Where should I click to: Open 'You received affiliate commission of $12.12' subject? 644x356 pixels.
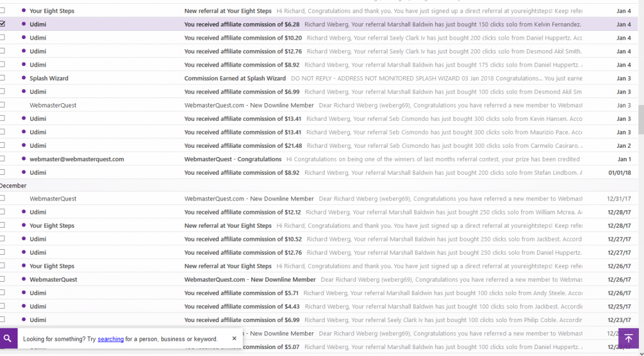[242, 213]
